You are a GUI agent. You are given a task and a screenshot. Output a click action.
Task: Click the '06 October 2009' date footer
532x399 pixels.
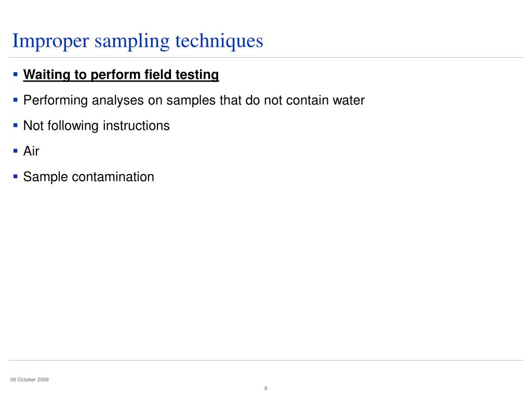click(30, 380)
